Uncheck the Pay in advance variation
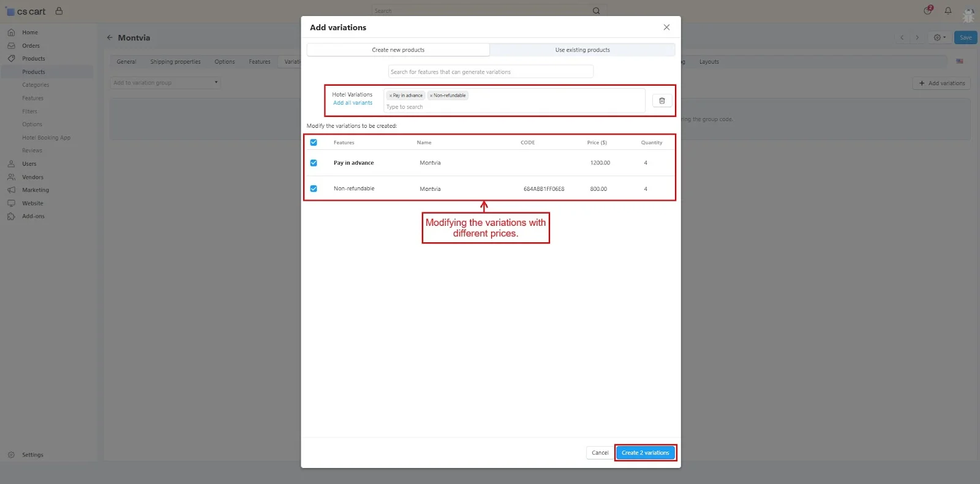The image size is (980, 484). tap(314, 163)
